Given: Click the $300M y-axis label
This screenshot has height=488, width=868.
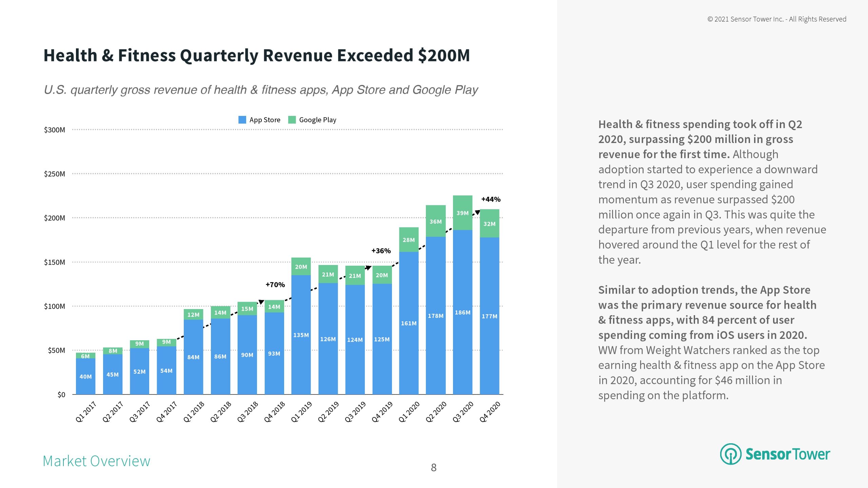Looking at the screenshot, I should click(x=54, y=130).
